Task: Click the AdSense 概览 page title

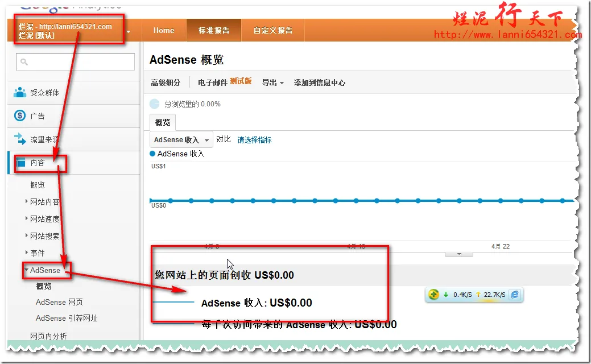Action: click(x=187, y=60)
